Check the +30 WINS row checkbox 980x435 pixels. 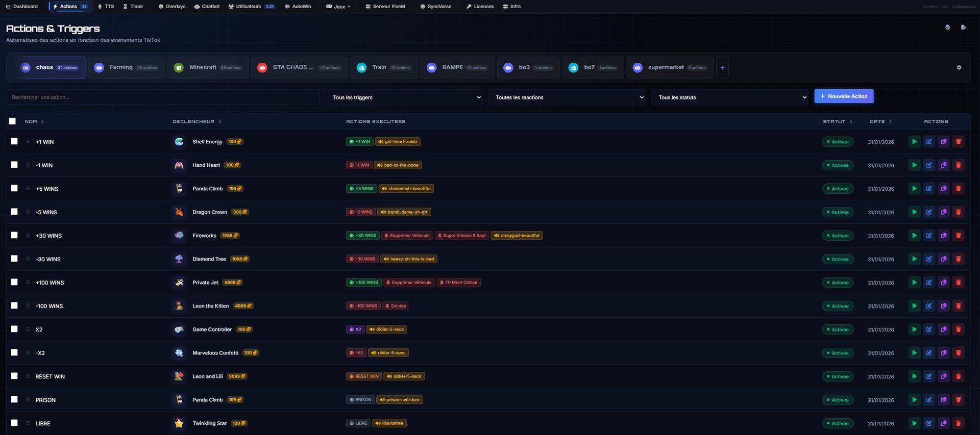click(x=14, y=235)
